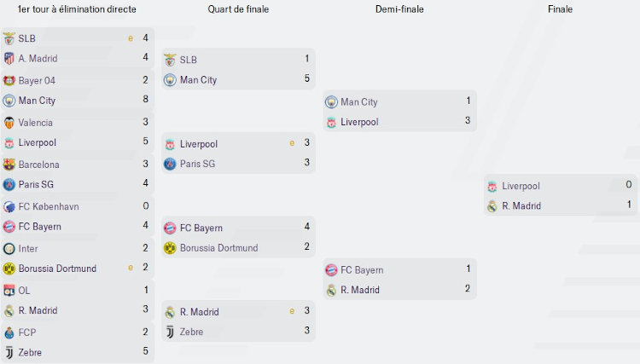This screenshot has height=364, width=640.
Task: Click the Liverpool crest in the Finale
Action: pos(492,186)
